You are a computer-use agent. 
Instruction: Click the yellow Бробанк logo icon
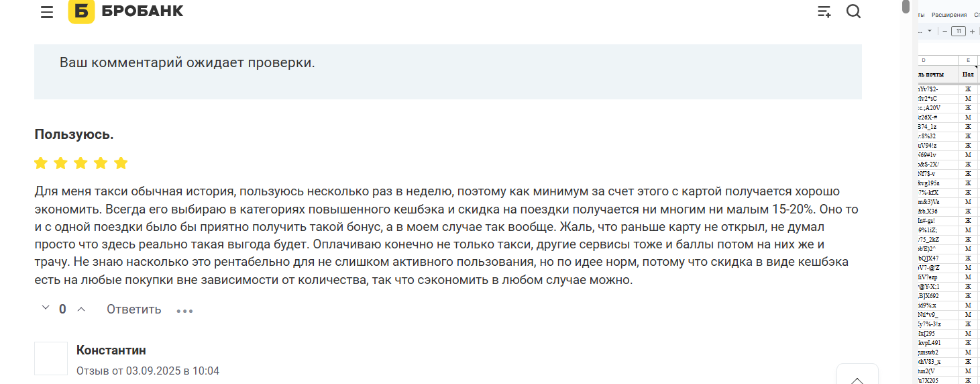coord(81,11)
